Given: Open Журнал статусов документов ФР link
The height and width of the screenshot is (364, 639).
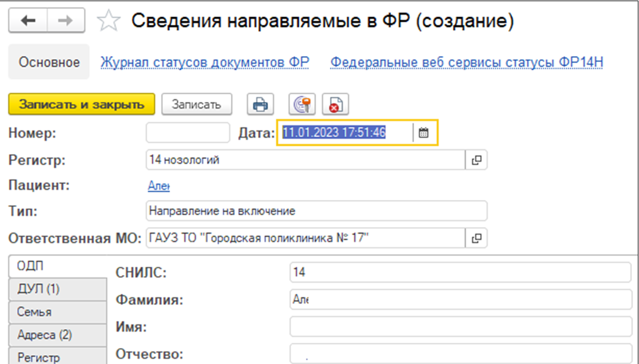Looking at the screenshot, I should pyautogui.click(x=205, y=63).
